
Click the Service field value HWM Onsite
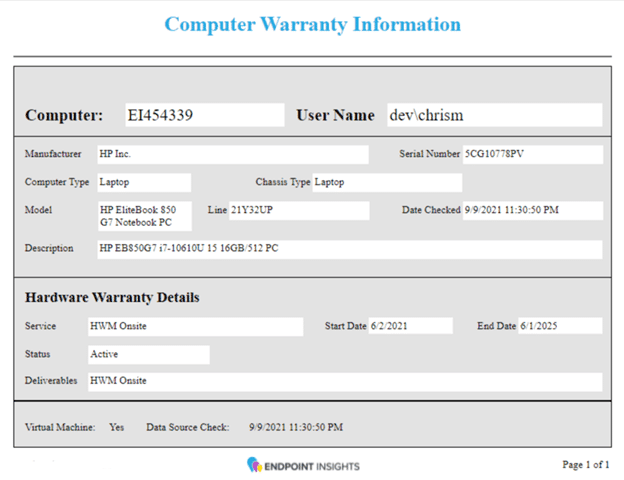click(195, 326)
